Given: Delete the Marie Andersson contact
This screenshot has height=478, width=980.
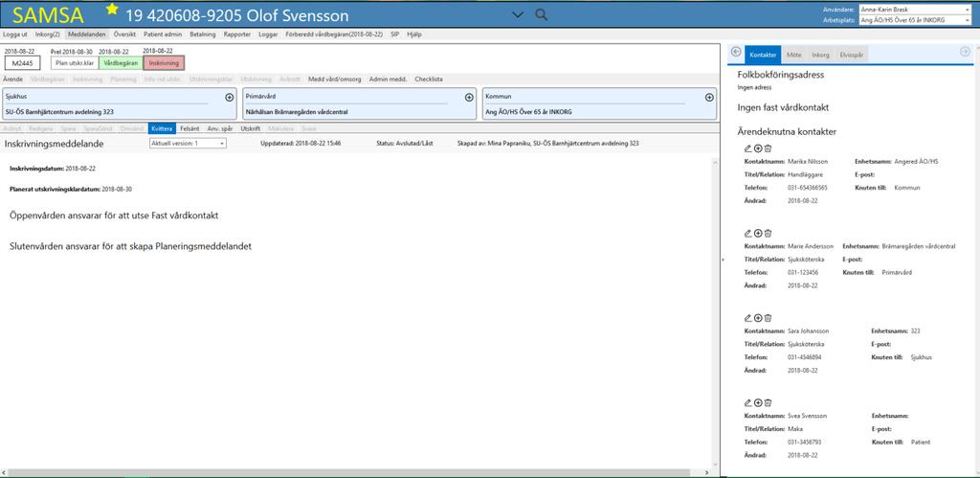Looking at the screenshot, I should (x=768, y=233).
